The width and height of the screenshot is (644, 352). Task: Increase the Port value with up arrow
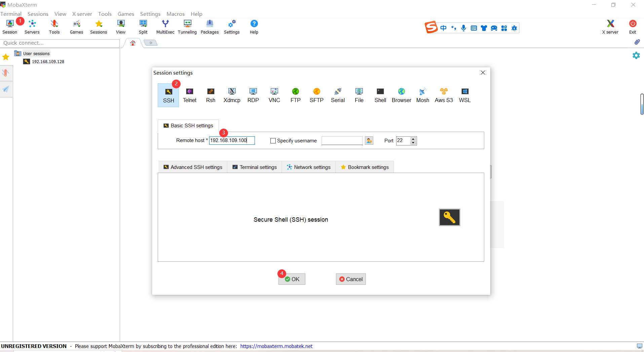(x=413, y=139)
